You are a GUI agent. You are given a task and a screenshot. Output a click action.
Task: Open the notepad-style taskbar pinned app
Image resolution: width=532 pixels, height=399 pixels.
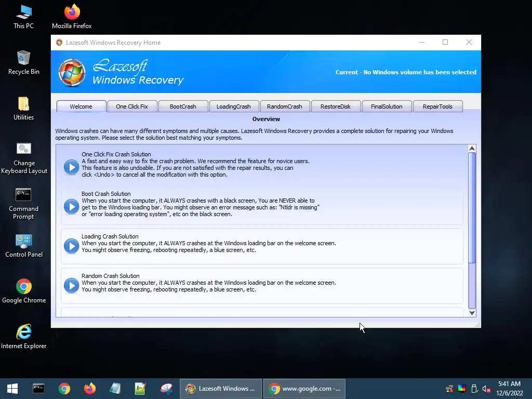[x=115, y=389]
